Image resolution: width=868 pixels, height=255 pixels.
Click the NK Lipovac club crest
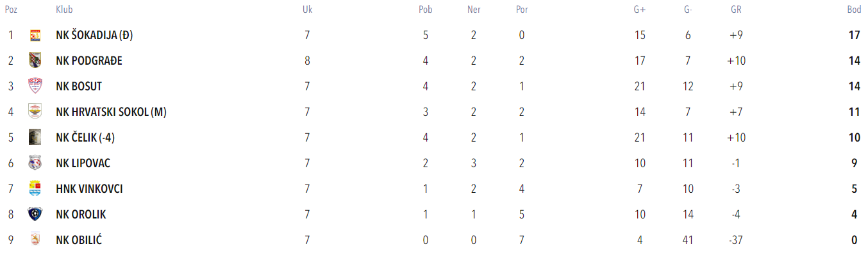click(x=35, y=163)
